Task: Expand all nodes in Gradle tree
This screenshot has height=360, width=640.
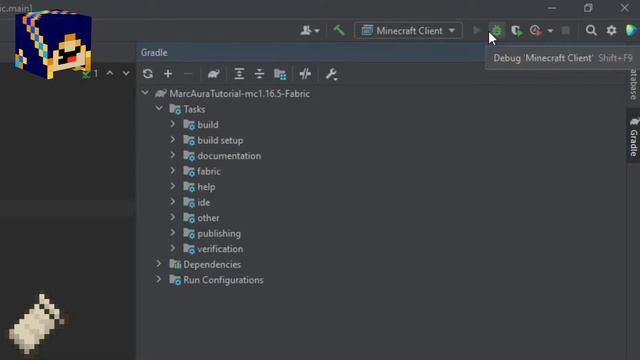Action: (239, 74)
